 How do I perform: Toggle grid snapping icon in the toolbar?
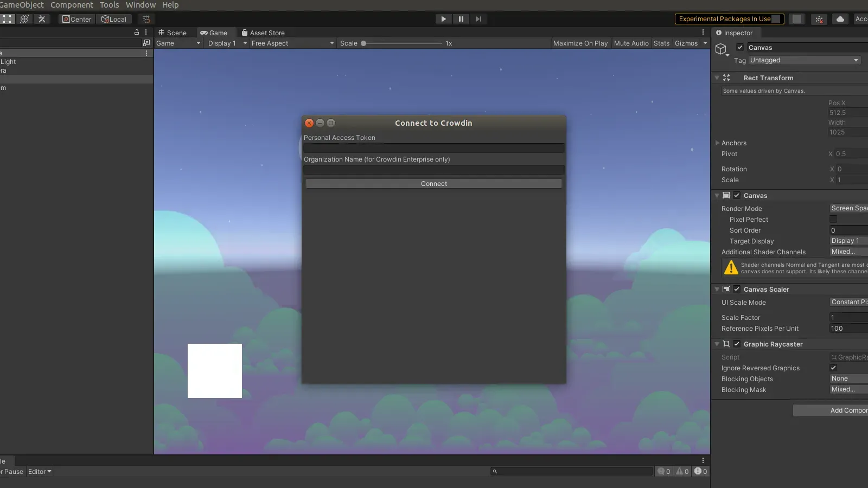[145, 19]
